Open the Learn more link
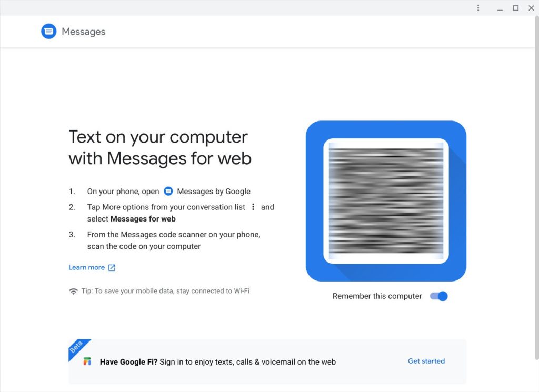The width and height of the screenshot is (539, 392). pyautogui.click(x=87, y=267)
